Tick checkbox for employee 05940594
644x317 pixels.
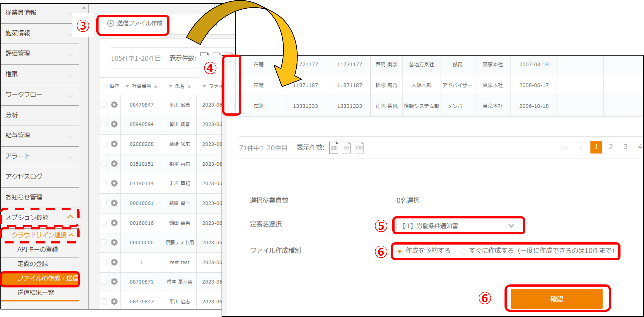pyautogui.click(x=104, y=124)
